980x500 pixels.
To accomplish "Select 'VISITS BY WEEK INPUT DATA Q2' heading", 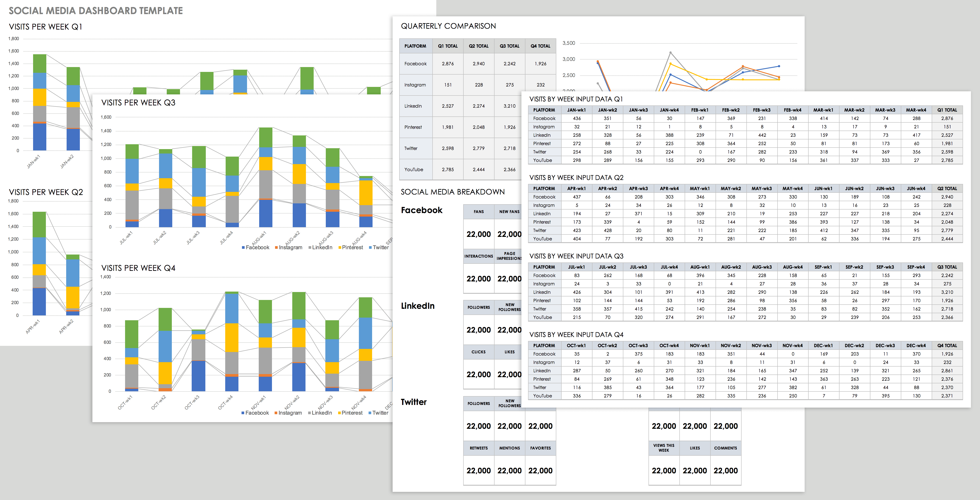I will [x=576, y=178].
